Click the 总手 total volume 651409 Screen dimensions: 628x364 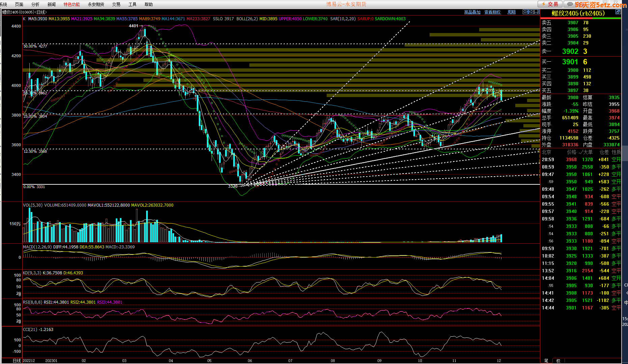570,118
